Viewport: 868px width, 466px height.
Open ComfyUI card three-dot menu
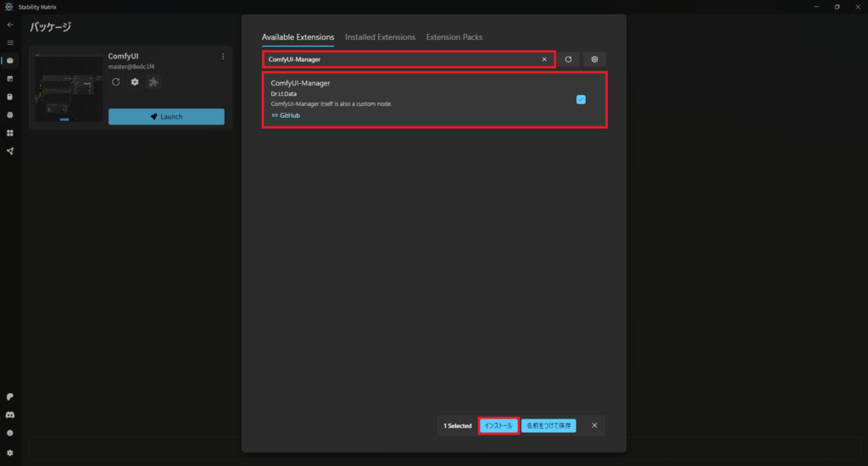223,57
